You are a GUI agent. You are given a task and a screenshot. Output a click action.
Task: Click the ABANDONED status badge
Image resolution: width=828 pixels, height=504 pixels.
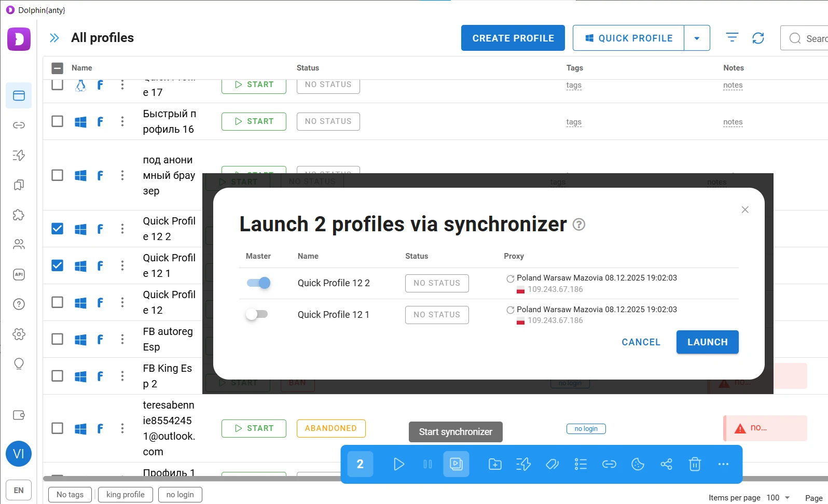coord(331,428)
